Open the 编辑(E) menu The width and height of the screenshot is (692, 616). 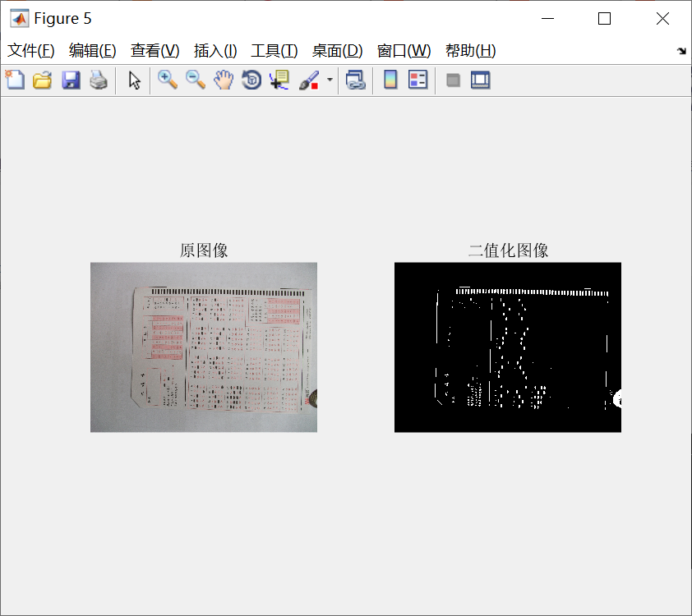pyautogui.click(x=92, y=51)
